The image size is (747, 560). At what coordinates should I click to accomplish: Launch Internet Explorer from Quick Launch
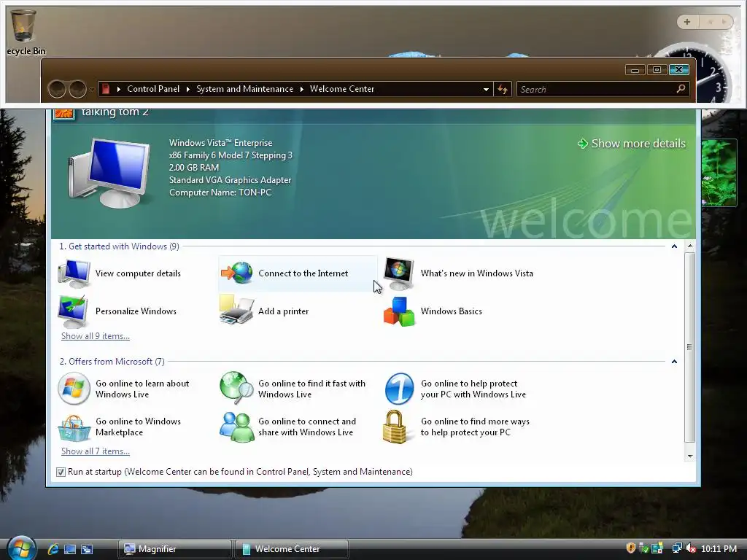point(53,549)
